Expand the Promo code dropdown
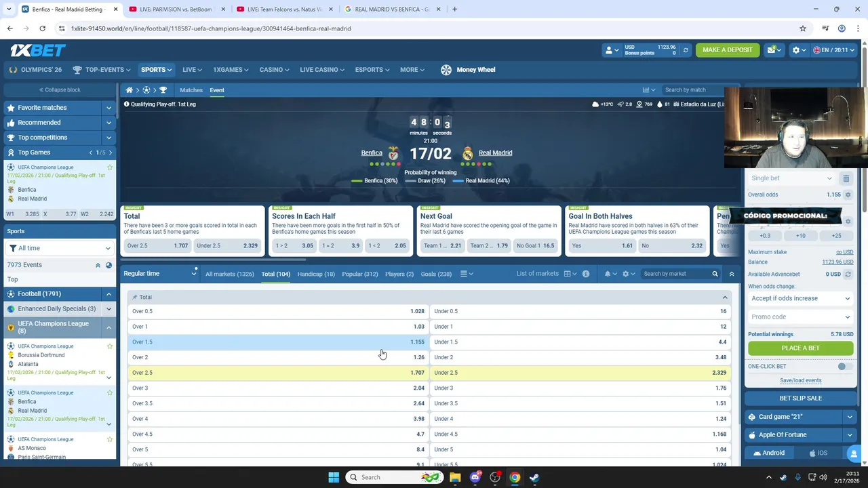 click(800, 317)
